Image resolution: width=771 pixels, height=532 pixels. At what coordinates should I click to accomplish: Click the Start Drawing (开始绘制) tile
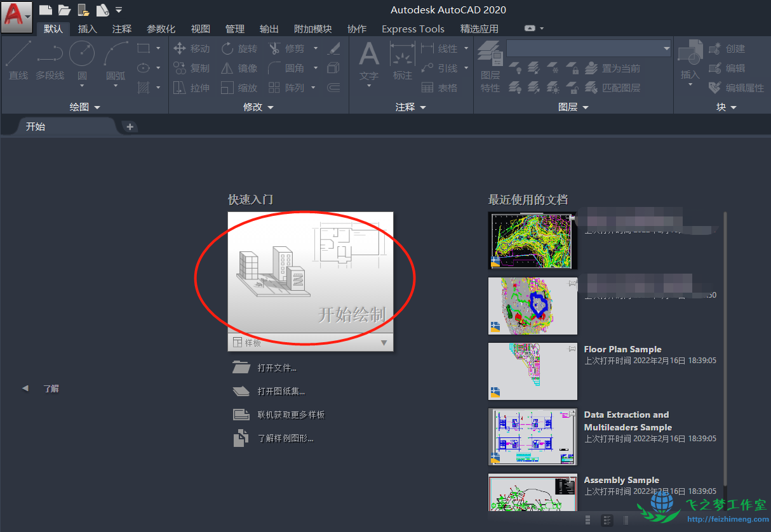click(x=311, y=272)
